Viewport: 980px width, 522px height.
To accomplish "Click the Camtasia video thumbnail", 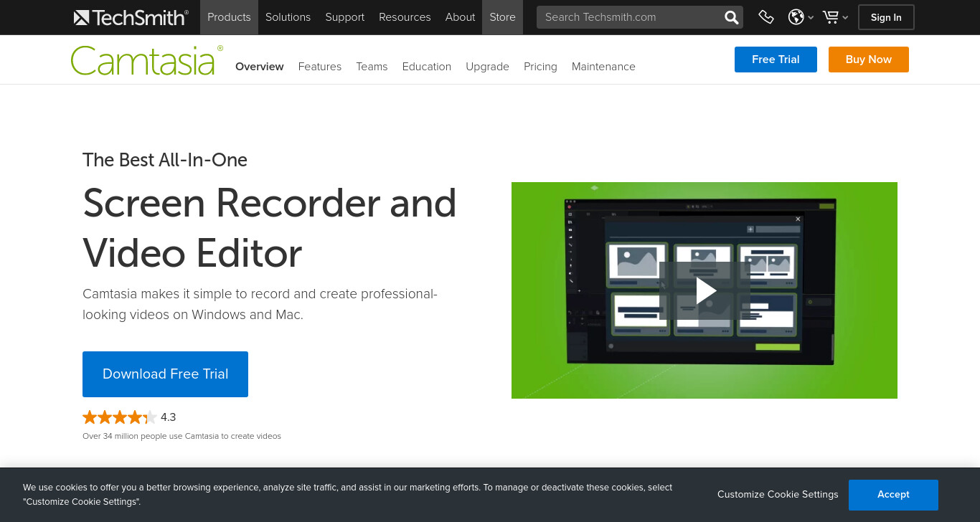I will click(x=705, y=290).
